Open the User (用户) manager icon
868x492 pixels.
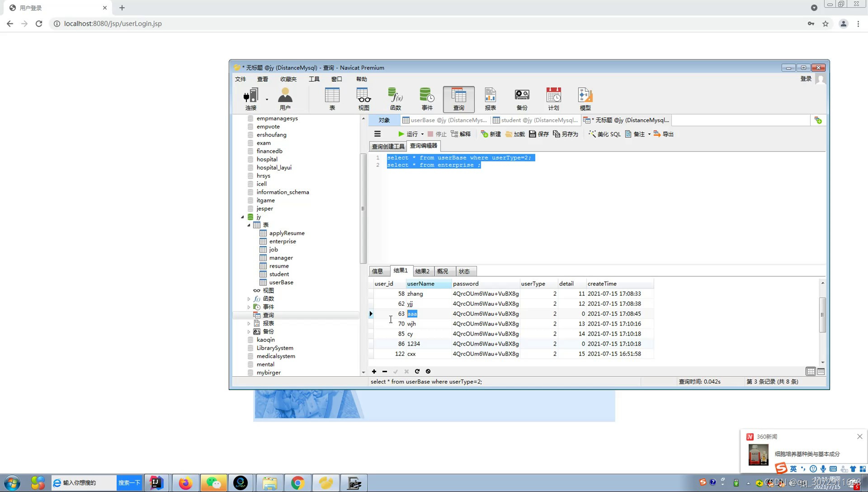[x=285, y=99]
